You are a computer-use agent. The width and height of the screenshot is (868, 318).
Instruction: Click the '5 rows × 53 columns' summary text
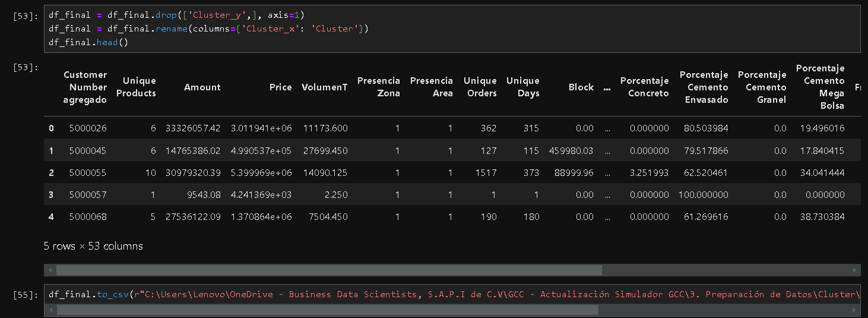[x=93, y=246]
